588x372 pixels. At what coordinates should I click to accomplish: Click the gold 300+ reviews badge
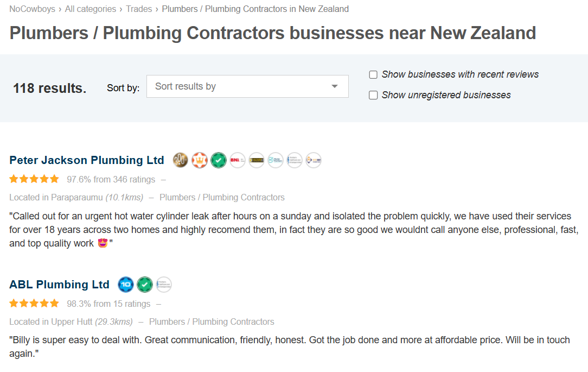181,160
